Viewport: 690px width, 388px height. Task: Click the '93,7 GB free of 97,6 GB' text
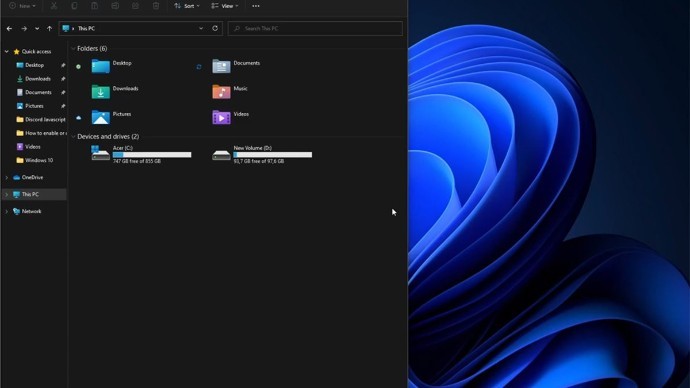(259, 161)
